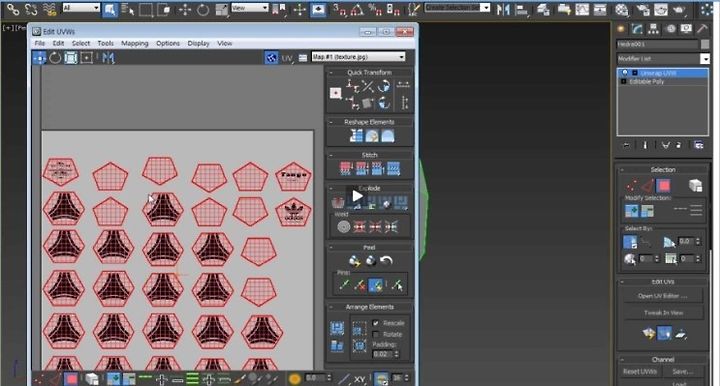Open the View menu in Edit UVWs
The height and width of the screenshot is (386, 720).
coord(225,43)
